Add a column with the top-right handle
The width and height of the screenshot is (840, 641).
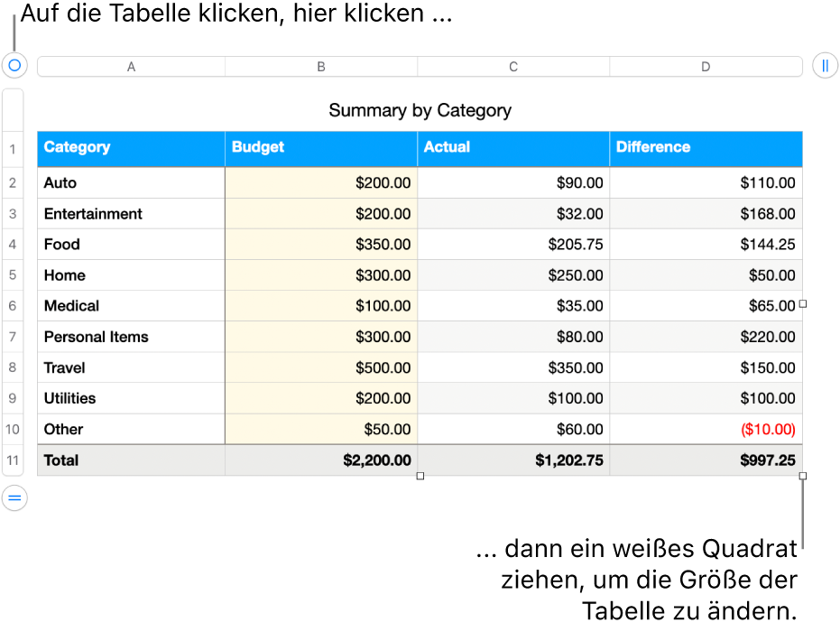[826, 65]
